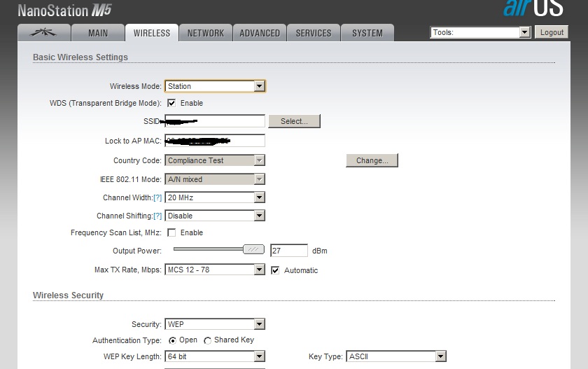Toggle WDS Transparent Bridge Mode checkbox
This screenshot has height=369, width=588.
click(171, 103)
